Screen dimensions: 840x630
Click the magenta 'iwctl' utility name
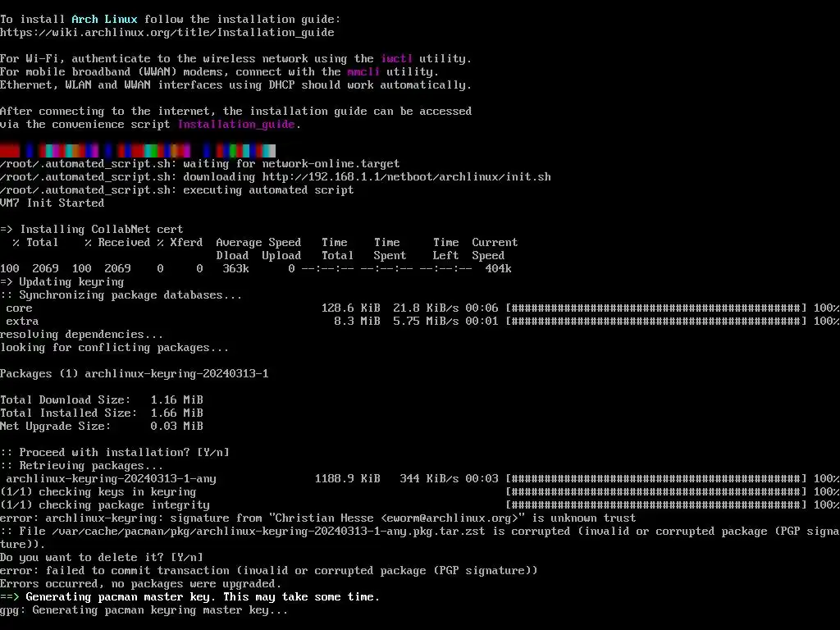397,58
